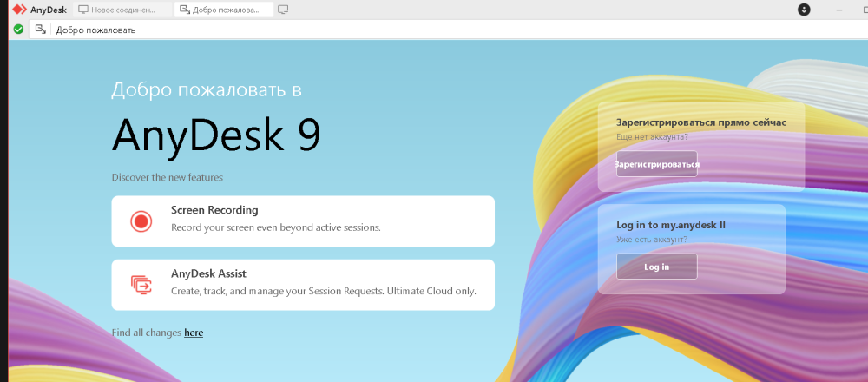The image size is (868, 382).
Task: Click 'Discover the new features' text
Action: 168,178
